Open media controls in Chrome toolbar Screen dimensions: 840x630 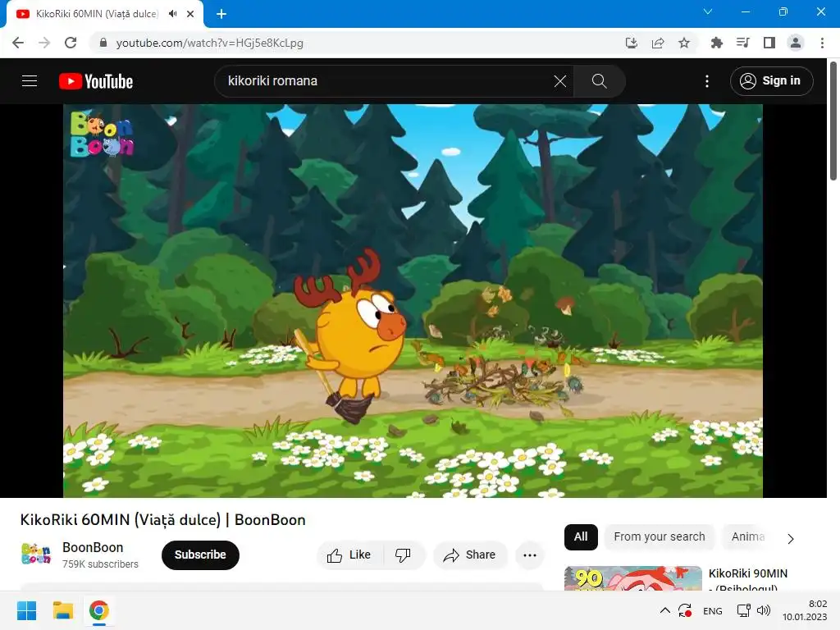[x=743, y=43]
